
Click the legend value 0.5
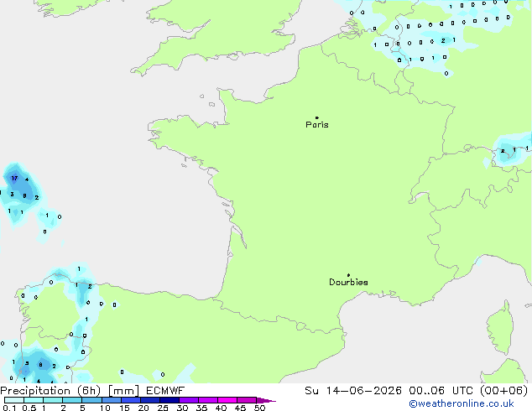(x=29, y=408)
